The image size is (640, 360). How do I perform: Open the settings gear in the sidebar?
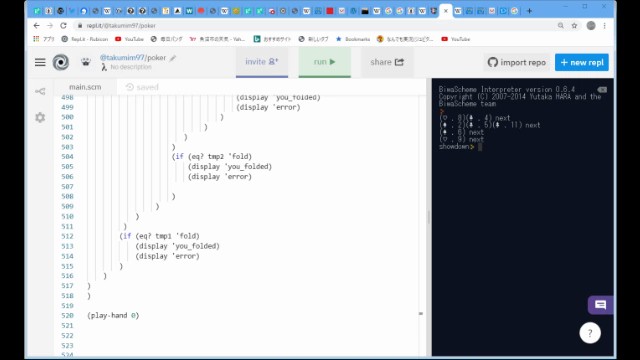[x=40, y=118]
